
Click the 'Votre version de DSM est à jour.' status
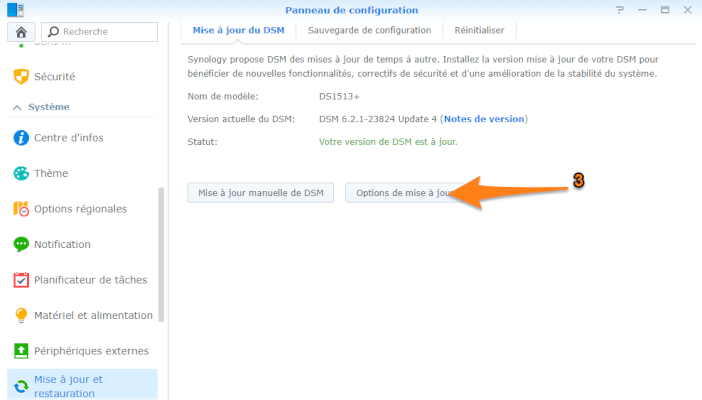388,142
